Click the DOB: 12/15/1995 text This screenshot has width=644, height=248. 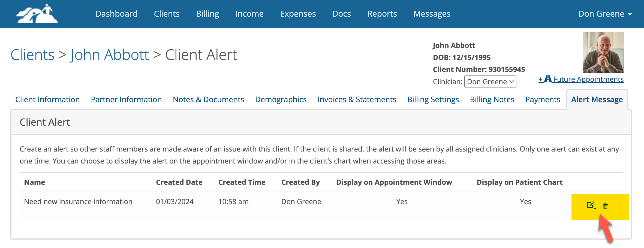coord(462,58)
